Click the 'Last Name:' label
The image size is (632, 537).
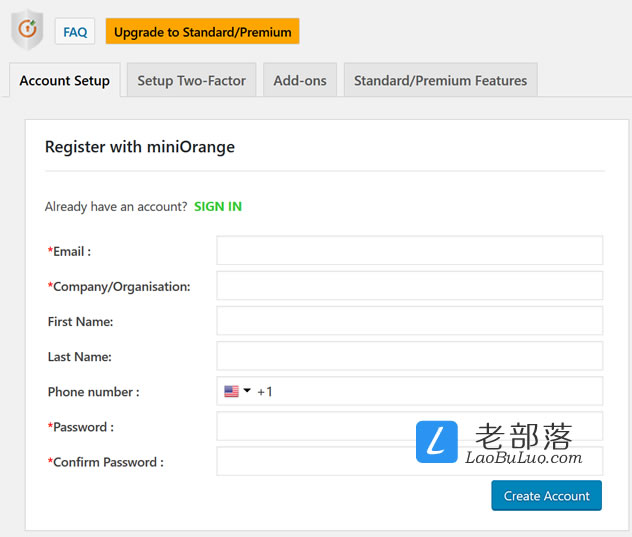(80, 356)
